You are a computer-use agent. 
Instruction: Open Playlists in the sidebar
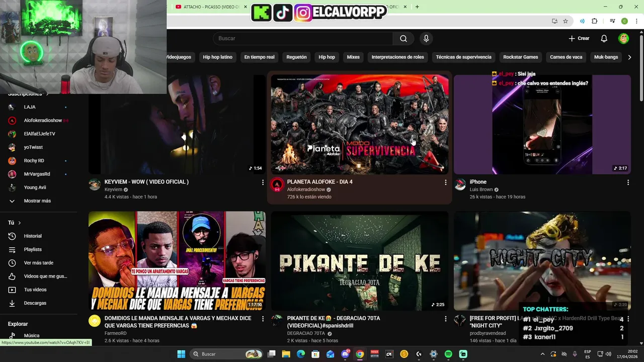[x=33, y=249]
